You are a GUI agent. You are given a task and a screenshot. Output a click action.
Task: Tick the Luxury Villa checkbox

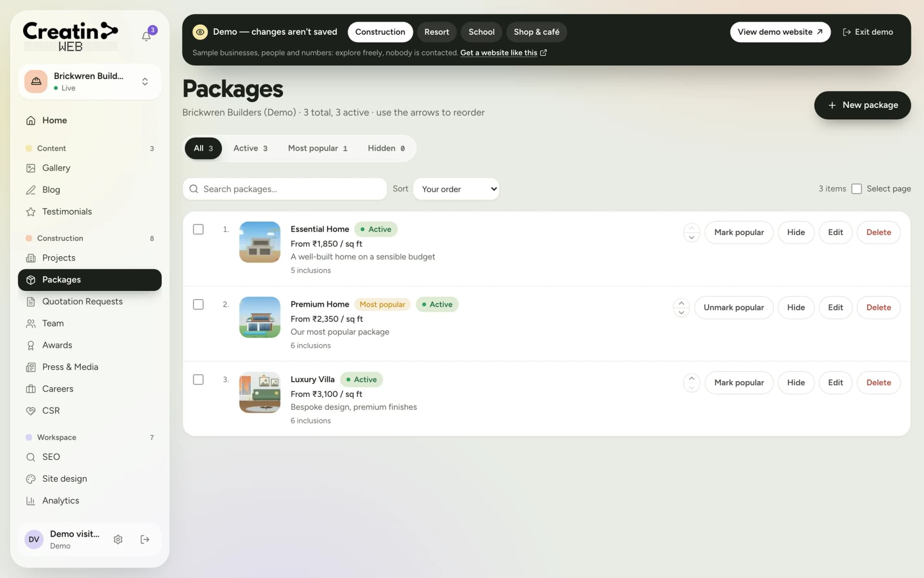(x=198, y=380)
